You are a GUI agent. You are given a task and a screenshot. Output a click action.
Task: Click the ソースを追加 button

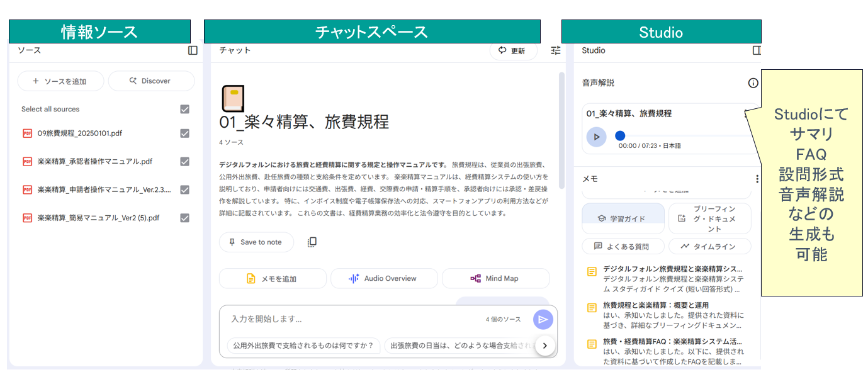[x=60, y=81]
